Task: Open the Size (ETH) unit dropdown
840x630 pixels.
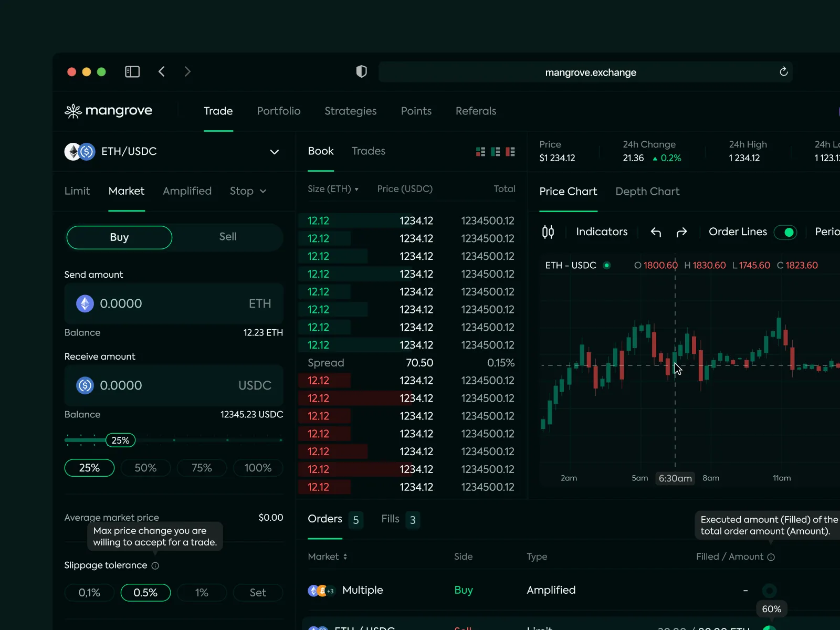Action: click(x=333, y=189)
